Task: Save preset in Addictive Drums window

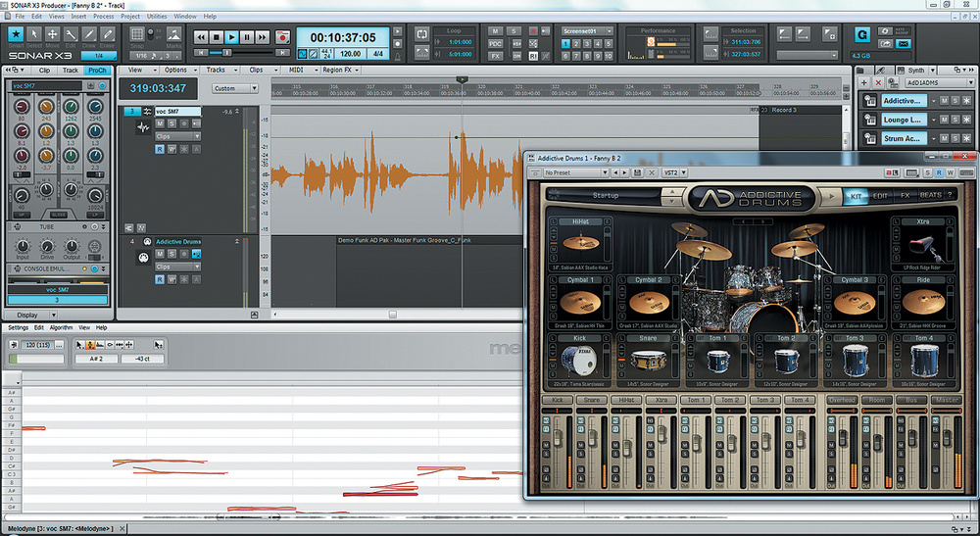Action: (x=638, y=172)
